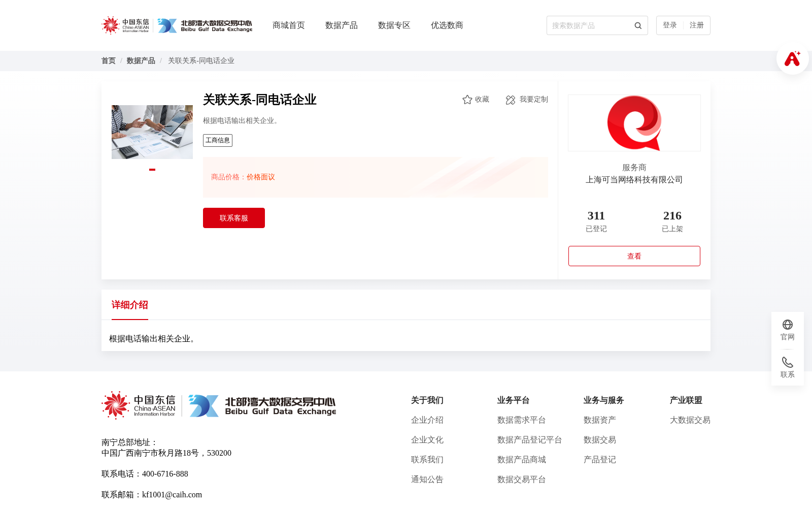The image size is (812, 508).
Task: Click the 注册 register link
Action: point(697,25)
